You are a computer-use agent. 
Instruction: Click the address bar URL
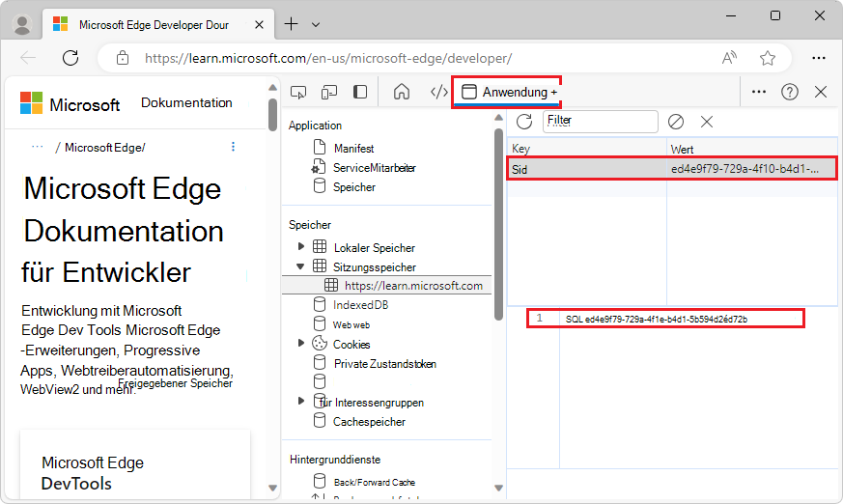click(x=328, y=58)
